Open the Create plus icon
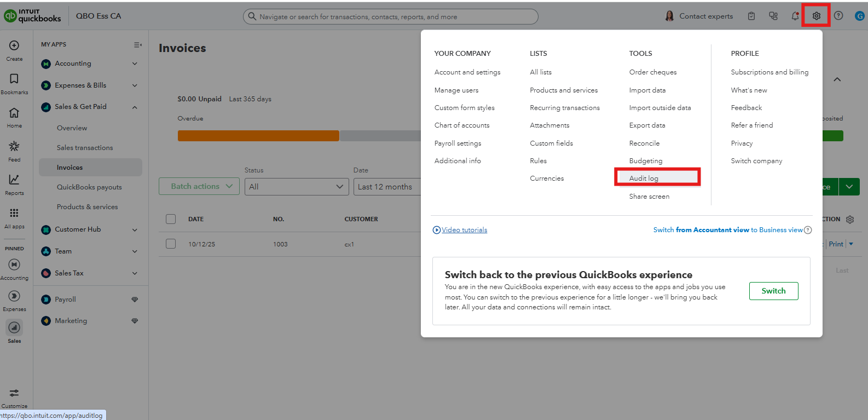Screen dimensions: 868x420 click(14, 45)
